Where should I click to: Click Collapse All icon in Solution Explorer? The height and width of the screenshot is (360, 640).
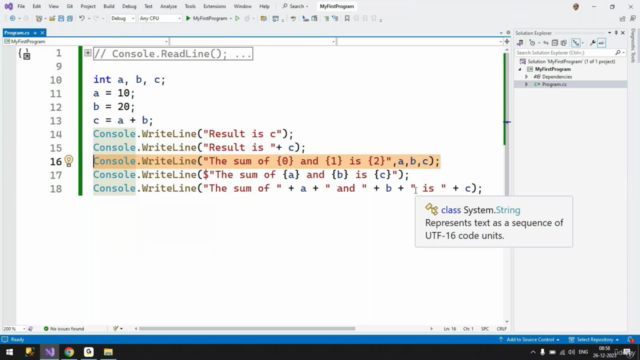click(x=555, y=43)
